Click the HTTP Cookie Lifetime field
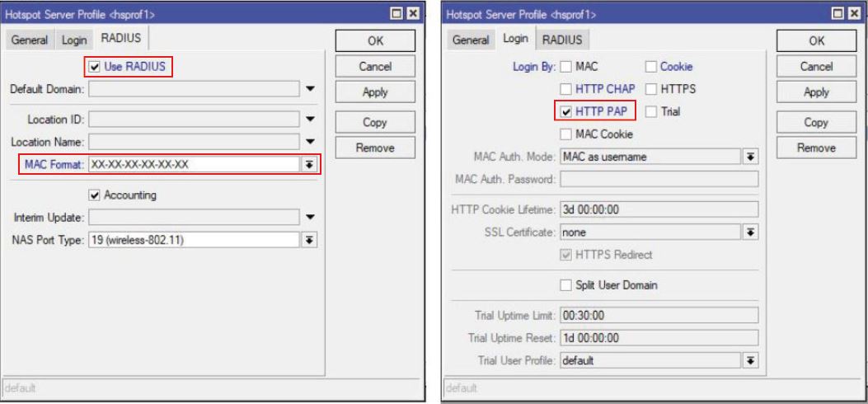Screen dimensions: 868x404 [x=658, y=209]
